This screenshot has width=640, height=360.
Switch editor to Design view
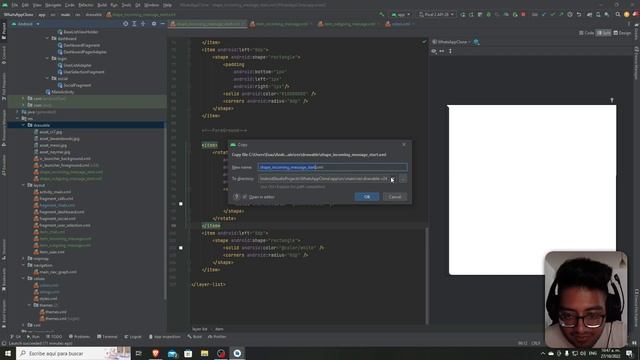click(x=622, y=33)
